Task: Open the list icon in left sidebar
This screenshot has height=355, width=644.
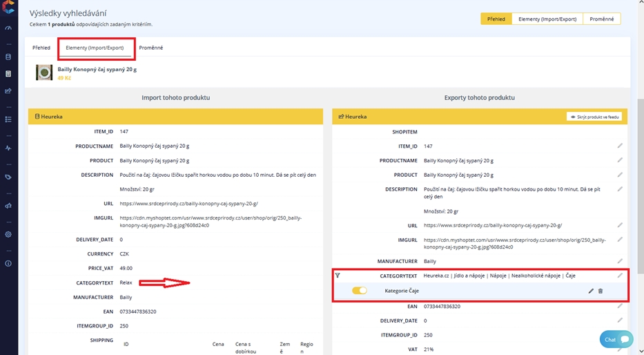Action: point(8,119)
